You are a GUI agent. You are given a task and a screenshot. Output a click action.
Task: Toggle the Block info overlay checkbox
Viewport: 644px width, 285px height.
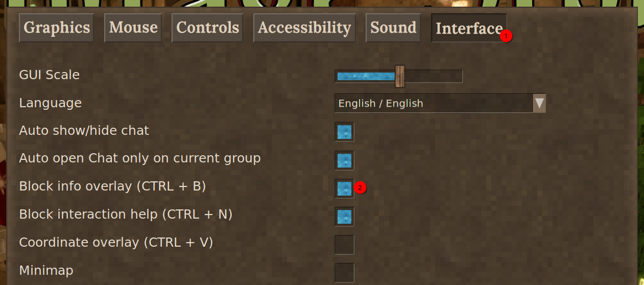344,188
